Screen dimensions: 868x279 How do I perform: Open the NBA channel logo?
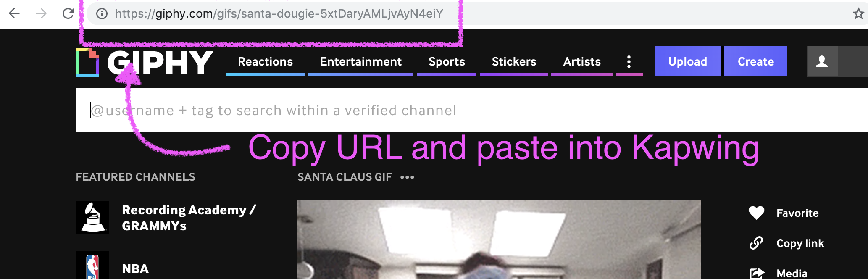pos(92,266)
